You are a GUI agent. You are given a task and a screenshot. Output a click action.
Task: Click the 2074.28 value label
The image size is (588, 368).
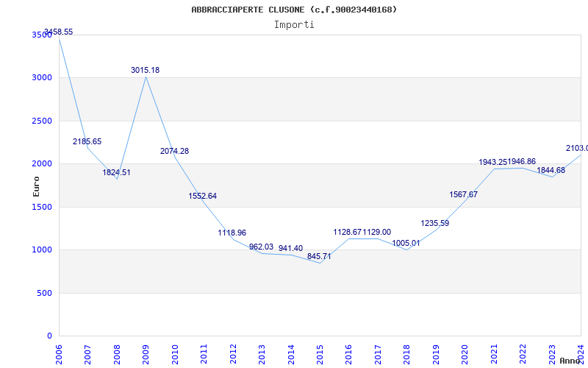coord(174,152)
